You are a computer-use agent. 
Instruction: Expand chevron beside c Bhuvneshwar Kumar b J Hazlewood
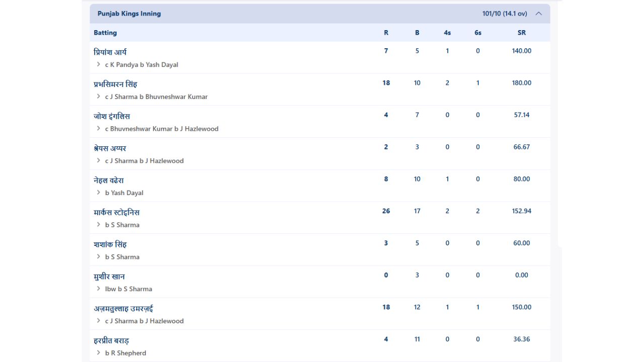coord(99,129)
